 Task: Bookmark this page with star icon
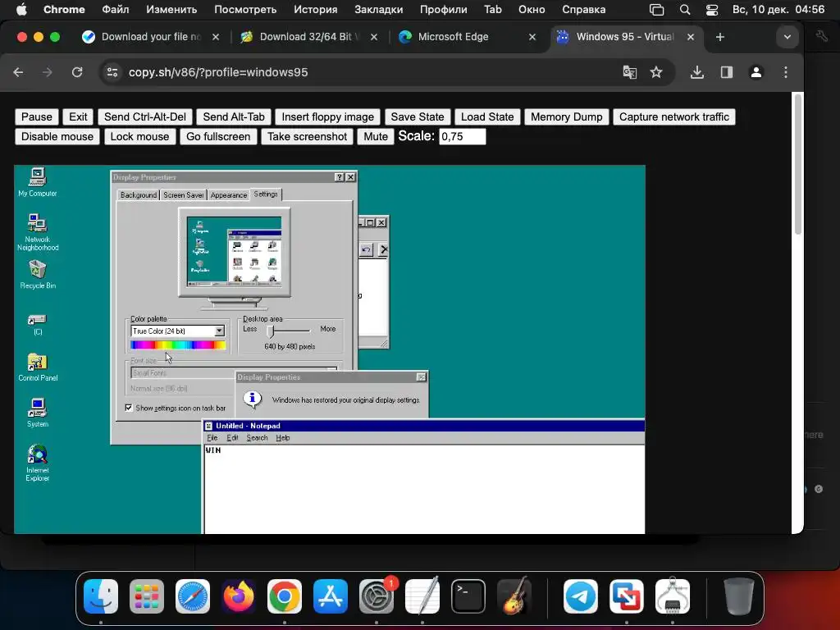tap(656, 72)
